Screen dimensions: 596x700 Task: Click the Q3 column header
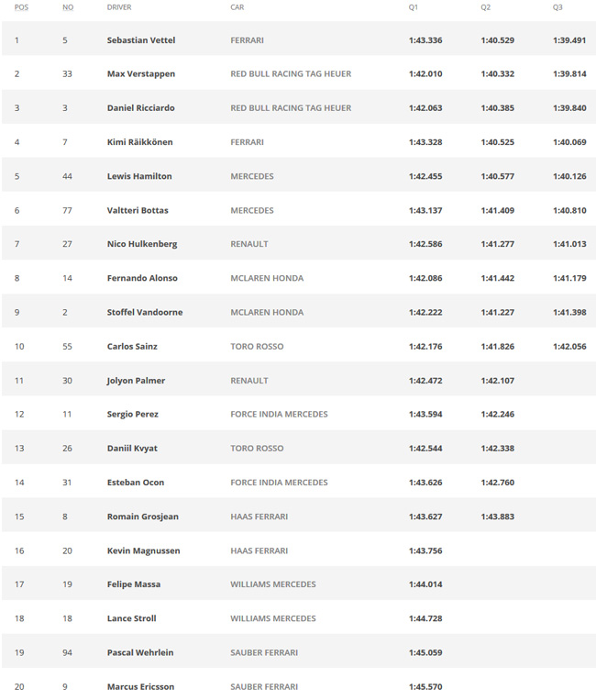[557, 7]
